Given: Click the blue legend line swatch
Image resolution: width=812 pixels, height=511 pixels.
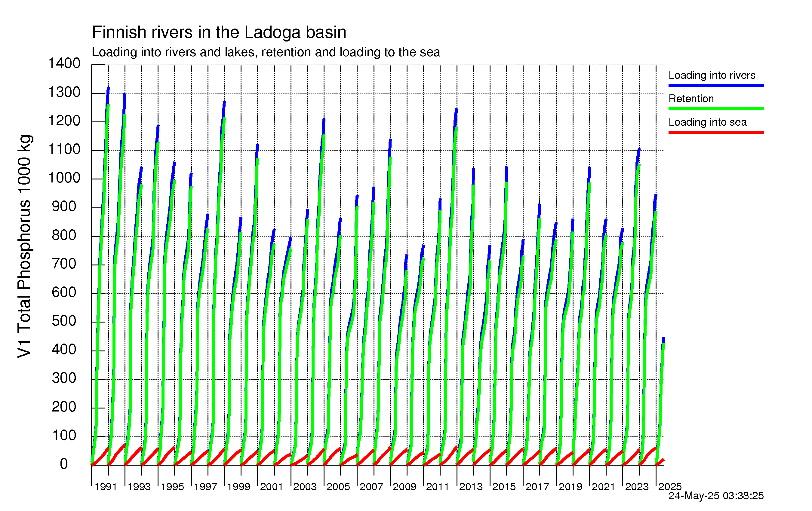Looking at the screenshot, I should coord(716,86).
